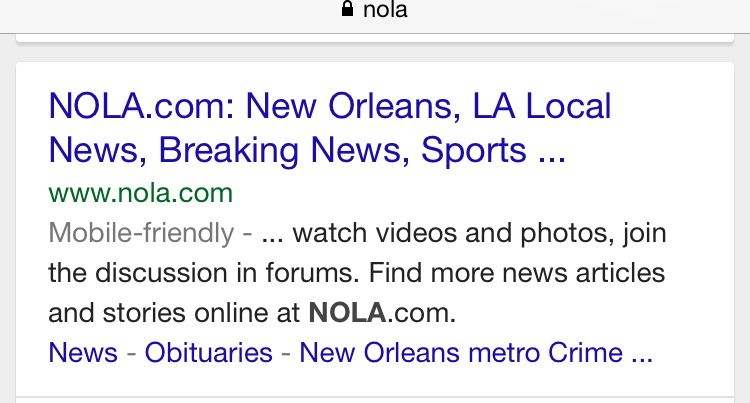Open the News sitelink
The height and width of the screenshot is (403, 750).
[83, 353]
